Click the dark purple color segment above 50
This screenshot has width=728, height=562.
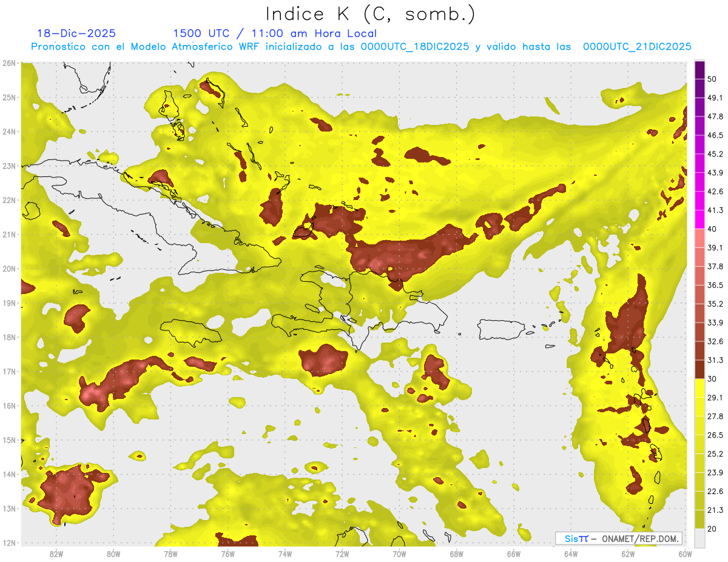(x=699, y=70)
